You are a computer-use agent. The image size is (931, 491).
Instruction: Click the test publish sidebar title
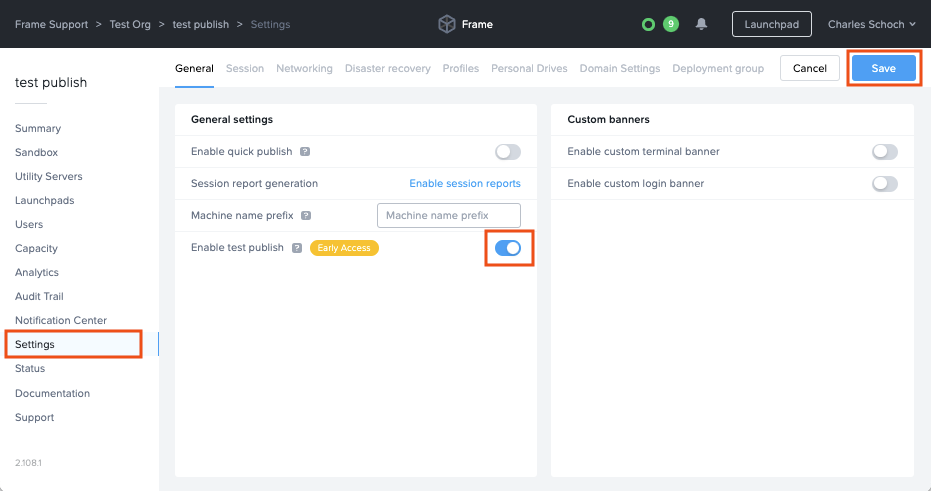(51, 83)
